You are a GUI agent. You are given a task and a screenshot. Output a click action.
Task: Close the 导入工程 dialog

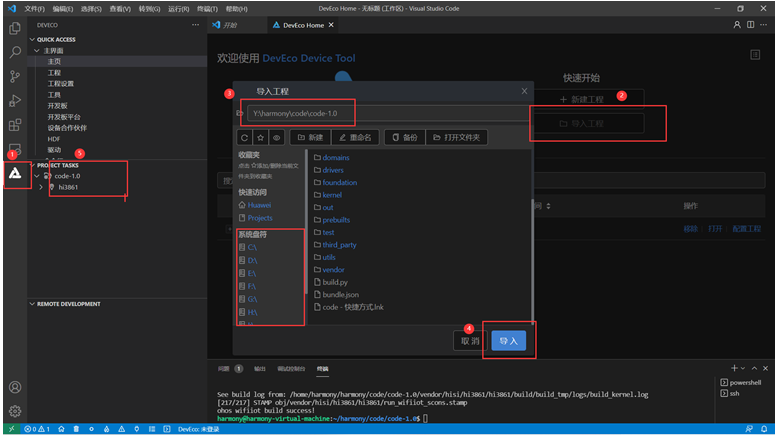pos(524,91)
